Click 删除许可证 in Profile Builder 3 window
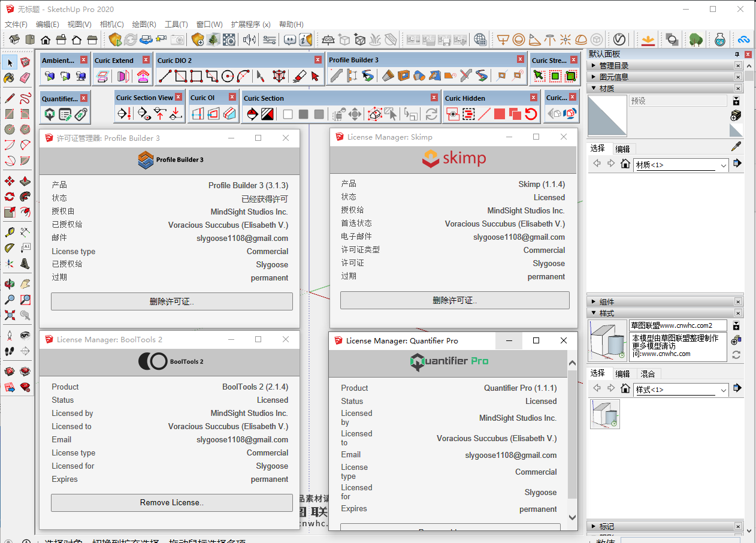 click(171, 301)
